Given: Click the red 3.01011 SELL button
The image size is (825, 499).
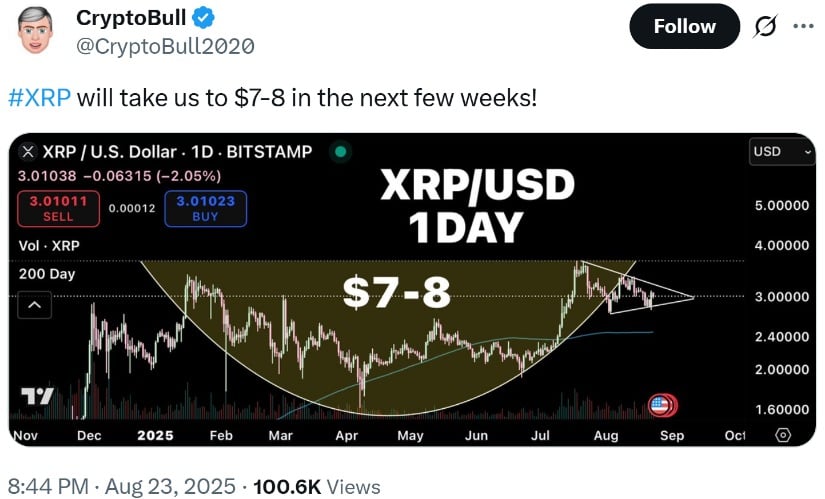Looking at the screenshot, I should pyautogui.click(x=58, y=208).
